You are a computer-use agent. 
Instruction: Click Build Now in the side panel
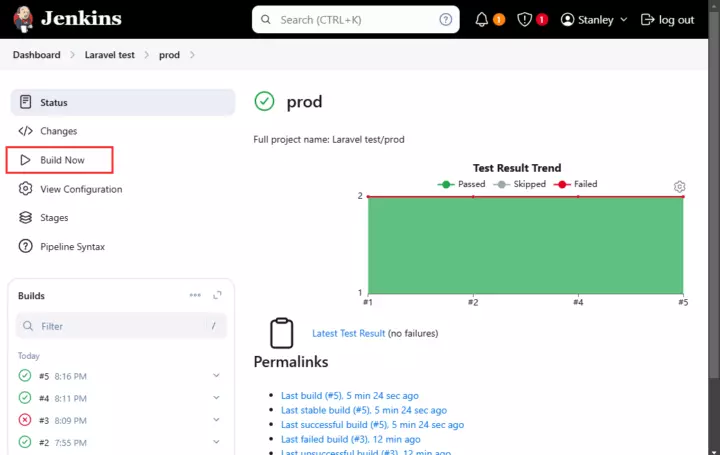coord(60,160)
